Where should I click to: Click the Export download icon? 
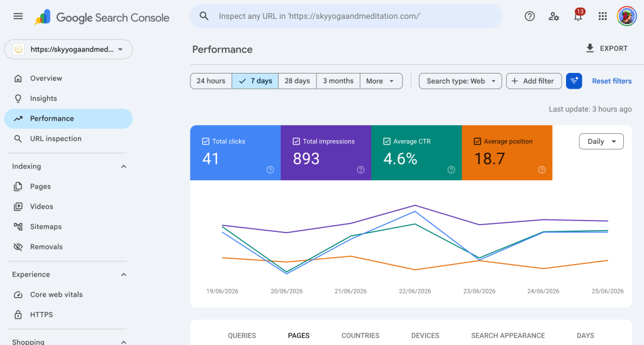[x=590, y=48]
